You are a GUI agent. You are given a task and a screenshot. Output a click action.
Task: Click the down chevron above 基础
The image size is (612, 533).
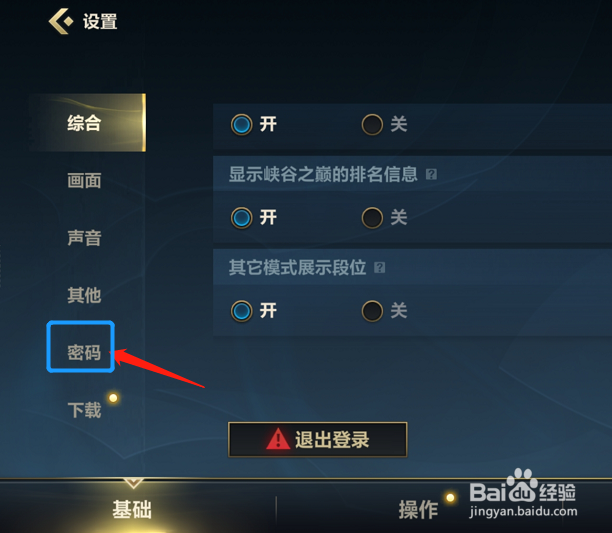tap(133, 483)
